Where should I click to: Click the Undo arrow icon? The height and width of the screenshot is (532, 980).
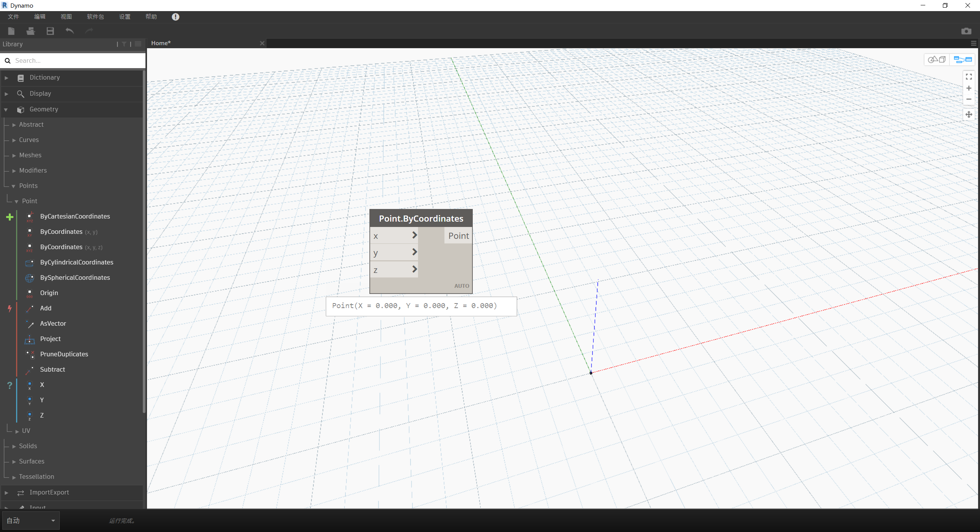[x=70, y=31]
